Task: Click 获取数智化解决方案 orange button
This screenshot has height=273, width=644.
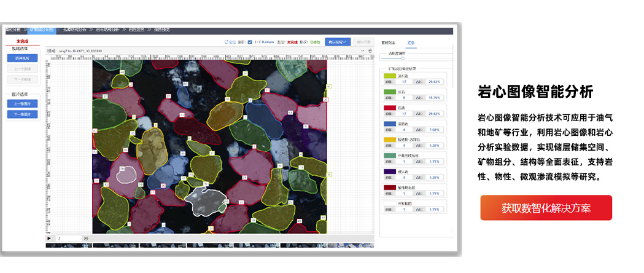Action: [x=546, y=208]
